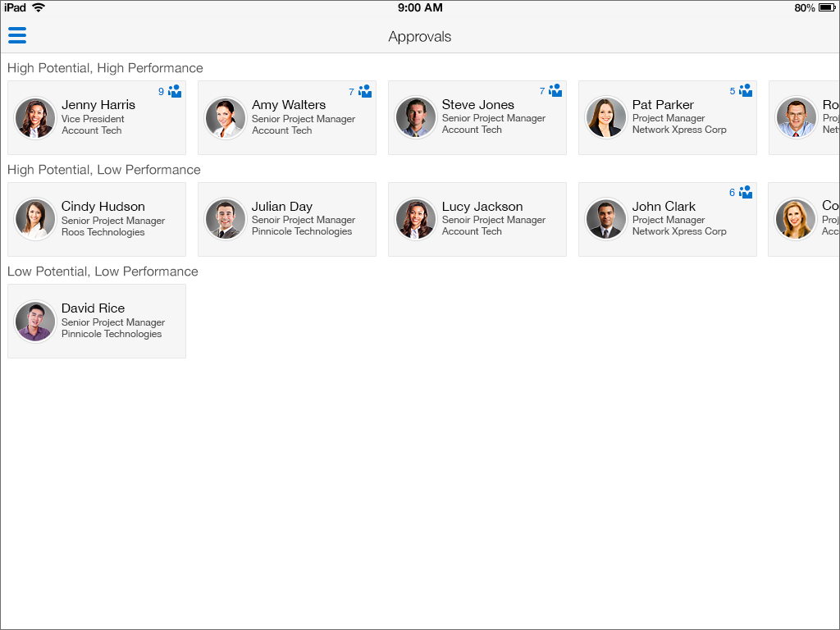Viewport: 840px width, 630px height.
Task: Check the Wi-Fi status icon
Action: 39,7
